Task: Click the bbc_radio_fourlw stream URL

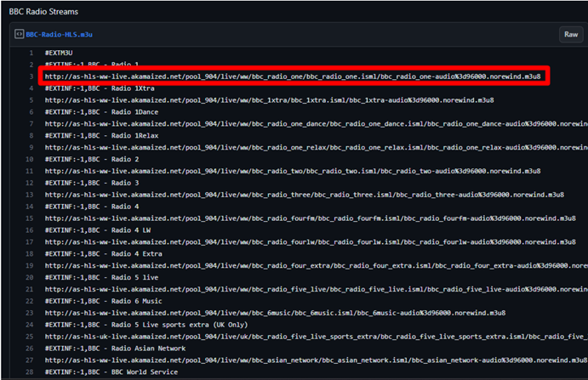Action: (x=311, y=241)
